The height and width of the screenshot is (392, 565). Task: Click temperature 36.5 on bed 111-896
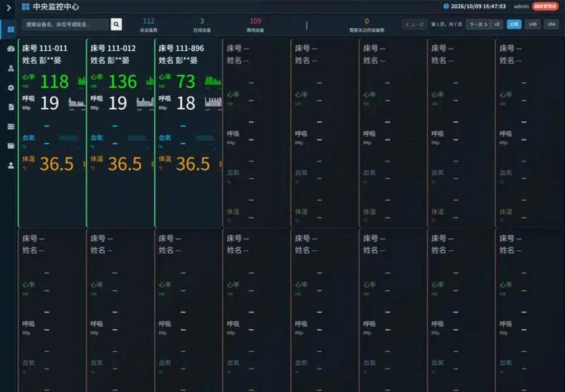point(193,164)
